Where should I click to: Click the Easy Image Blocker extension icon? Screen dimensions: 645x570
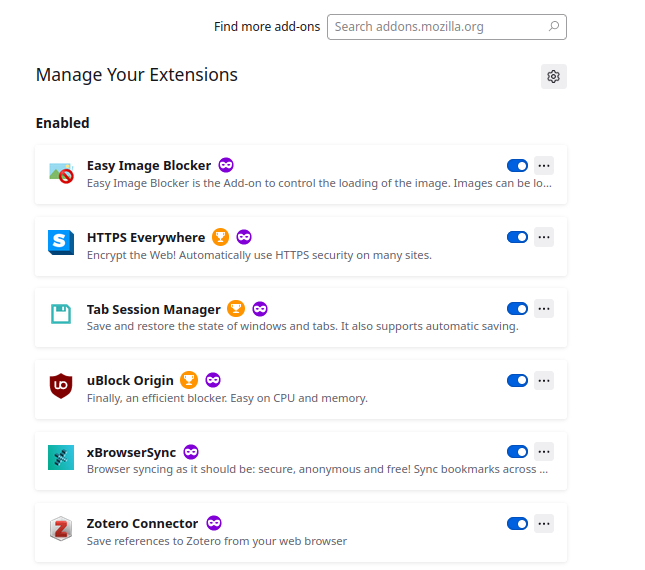click(x=61, y=174)
